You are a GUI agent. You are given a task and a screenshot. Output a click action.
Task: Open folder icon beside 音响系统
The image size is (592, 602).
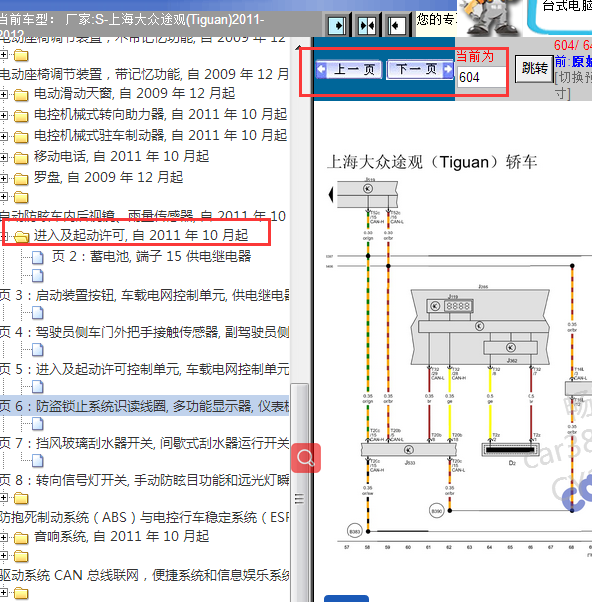[21, 538]
